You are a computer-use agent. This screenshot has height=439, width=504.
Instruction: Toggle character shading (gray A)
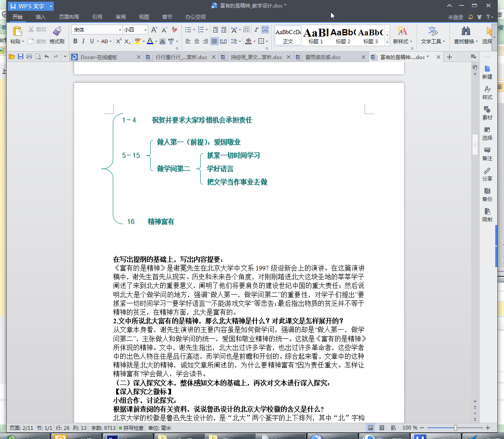tap(162, 41)
